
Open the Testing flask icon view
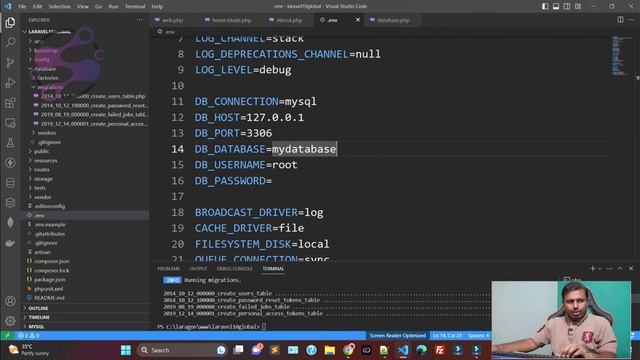tap(10, 143)
